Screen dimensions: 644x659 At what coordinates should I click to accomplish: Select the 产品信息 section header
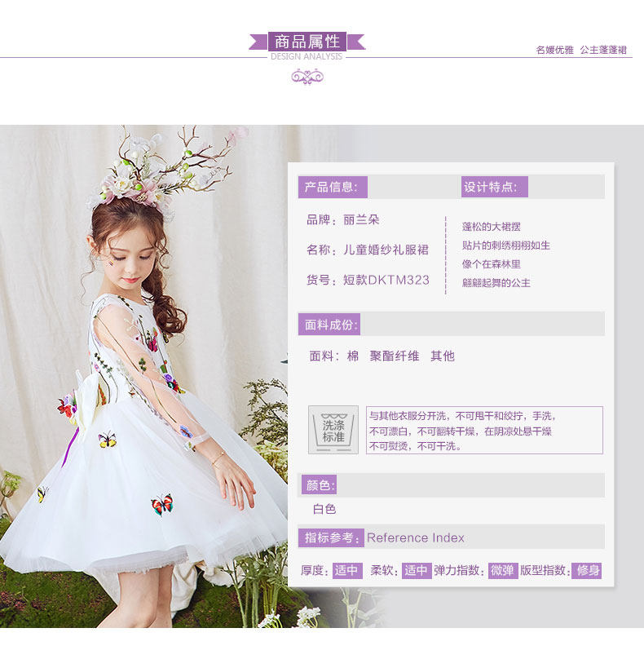pos(333,187)
